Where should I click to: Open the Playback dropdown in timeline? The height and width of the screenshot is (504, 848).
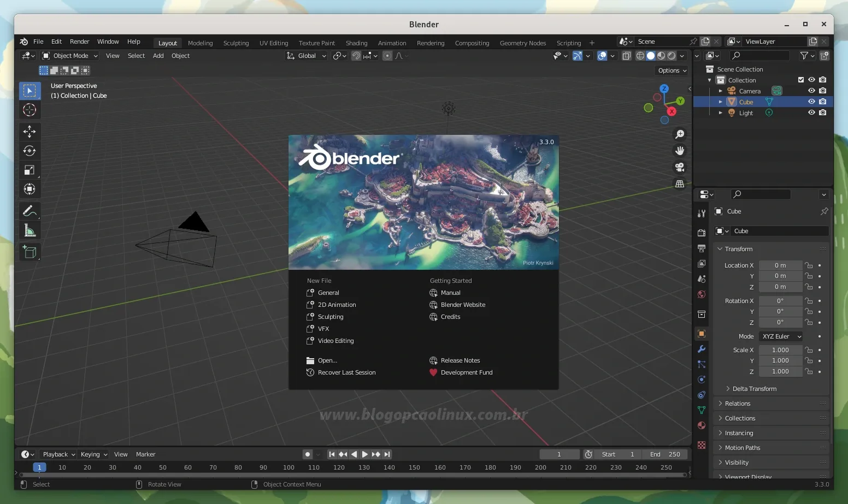click(59, 454)
